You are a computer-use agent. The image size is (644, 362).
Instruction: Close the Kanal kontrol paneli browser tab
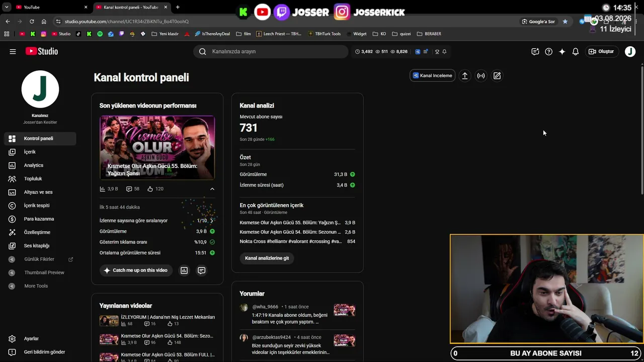[x=166, y=7]
